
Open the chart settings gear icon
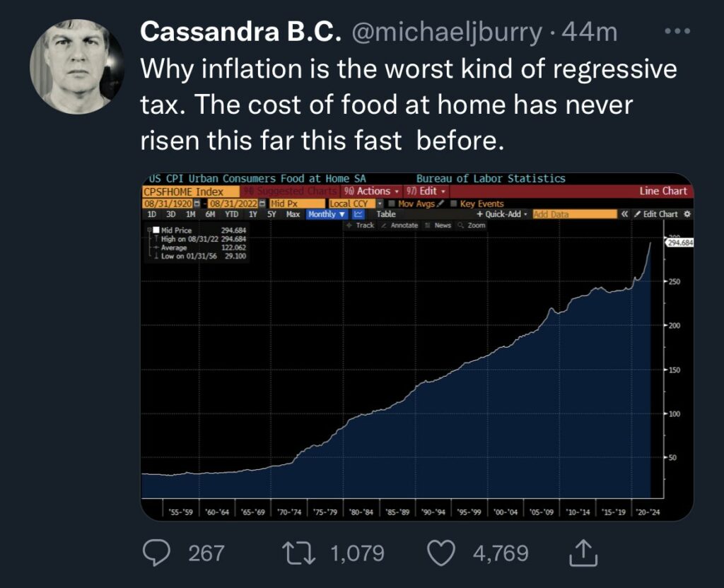688,214
